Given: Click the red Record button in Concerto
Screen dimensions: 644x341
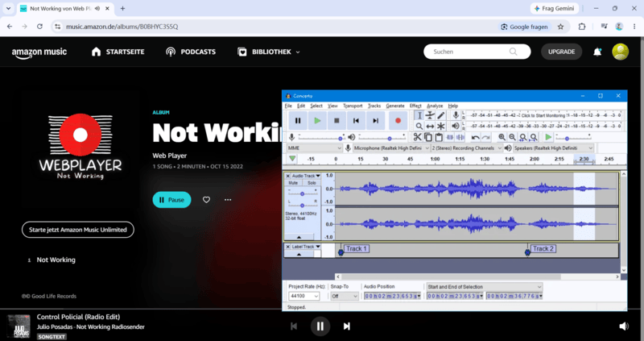Looking at the screenshot, I should (398, 121).
